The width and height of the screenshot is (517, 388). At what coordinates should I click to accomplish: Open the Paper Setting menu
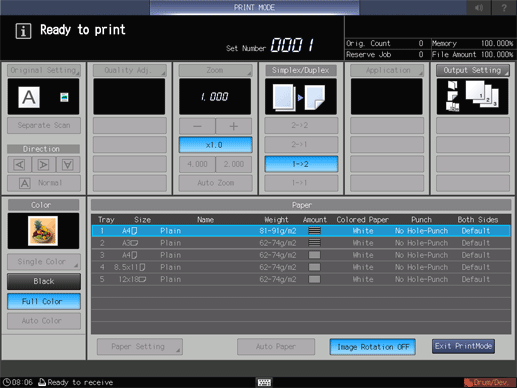140,347
